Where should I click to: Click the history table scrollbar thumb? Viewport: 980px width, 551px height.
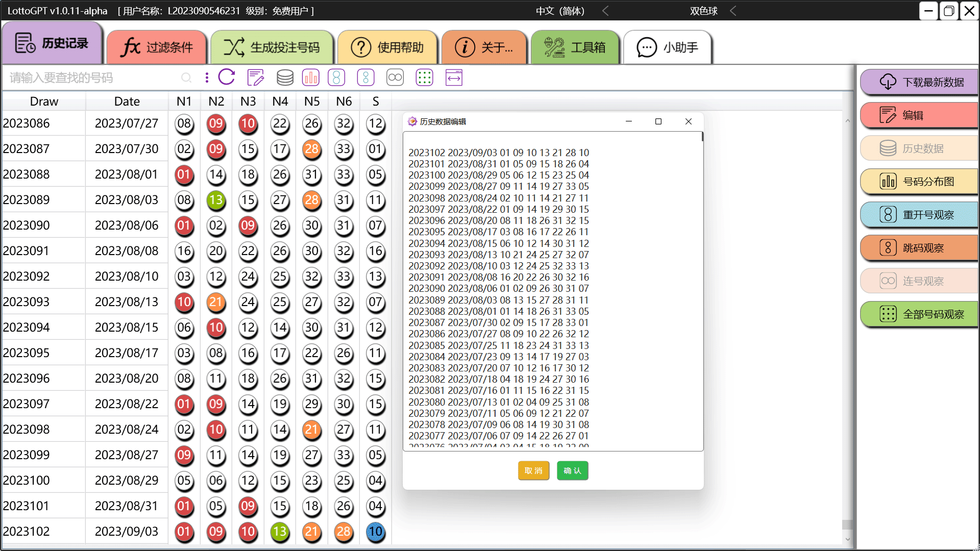pyautogui.click(x=848, y=524)
